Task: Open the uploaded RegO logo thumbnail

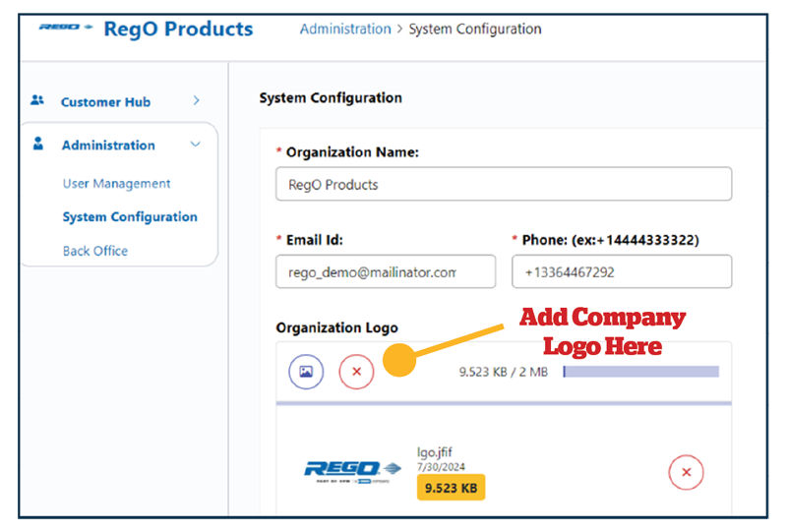Action: click(352, 471)
